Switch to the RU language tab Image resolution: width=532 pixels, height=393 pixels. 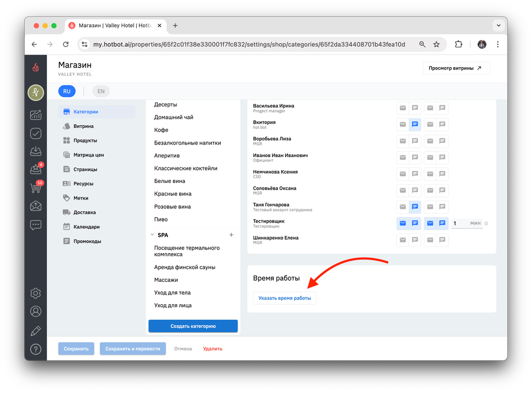coord(67,91)
